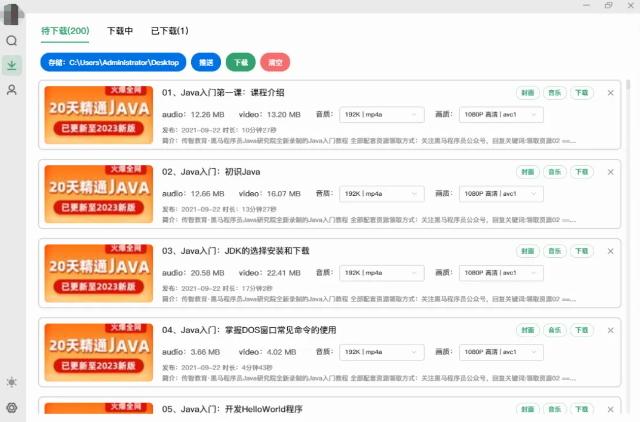Click the green 下载 all button
Image resolution: width=640 pixels, height=422 pixels.
pyautogui.click(x=241, y=62)
